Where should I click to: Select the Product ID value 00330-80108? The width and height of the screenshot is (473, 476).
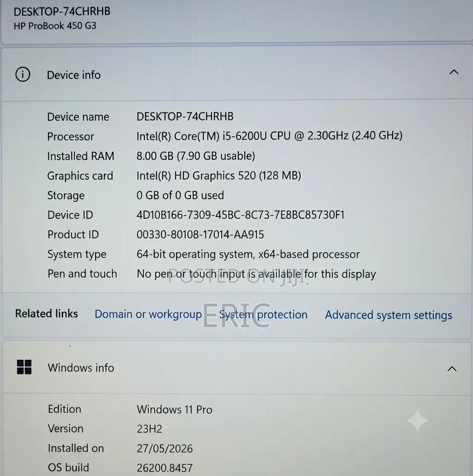click(x=200, y=235)
